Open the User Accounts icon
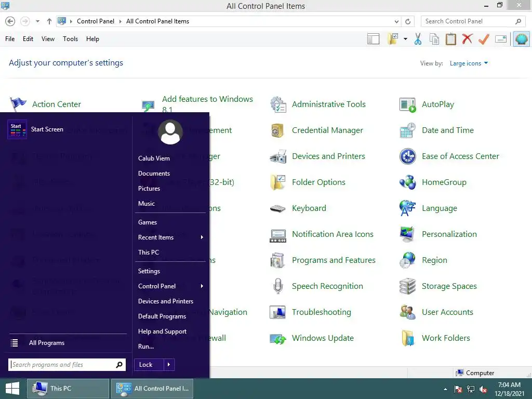 coord(407,312)
